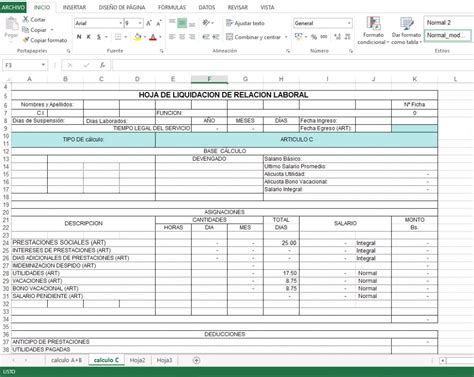Click the insert function fx icon

pos(103,65)
